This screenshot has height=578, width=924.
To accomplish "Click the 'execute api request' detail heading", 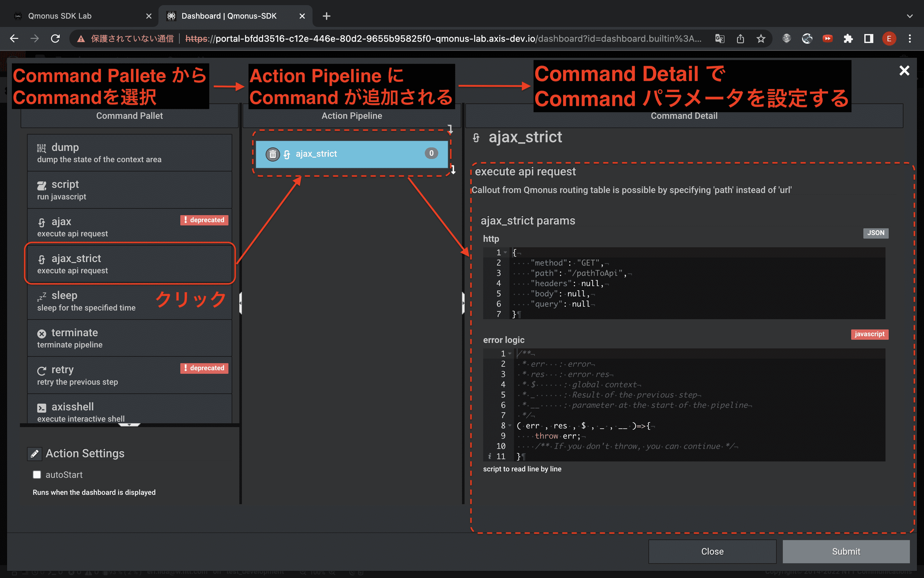I will 525,172.
